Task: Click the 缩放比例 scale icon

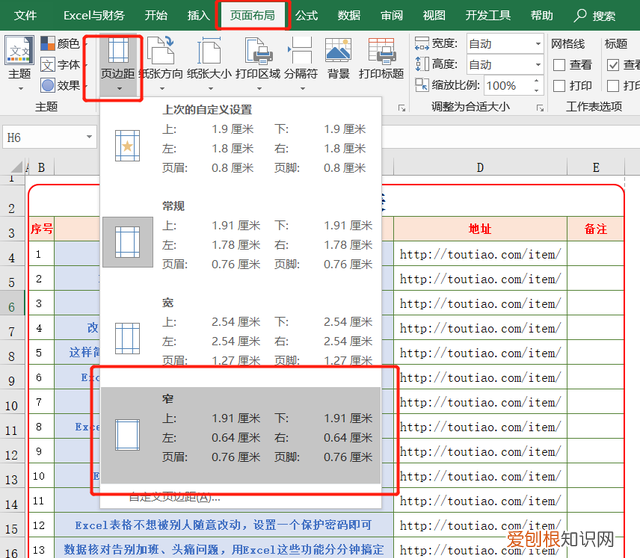Action: [x=422, y=85]
